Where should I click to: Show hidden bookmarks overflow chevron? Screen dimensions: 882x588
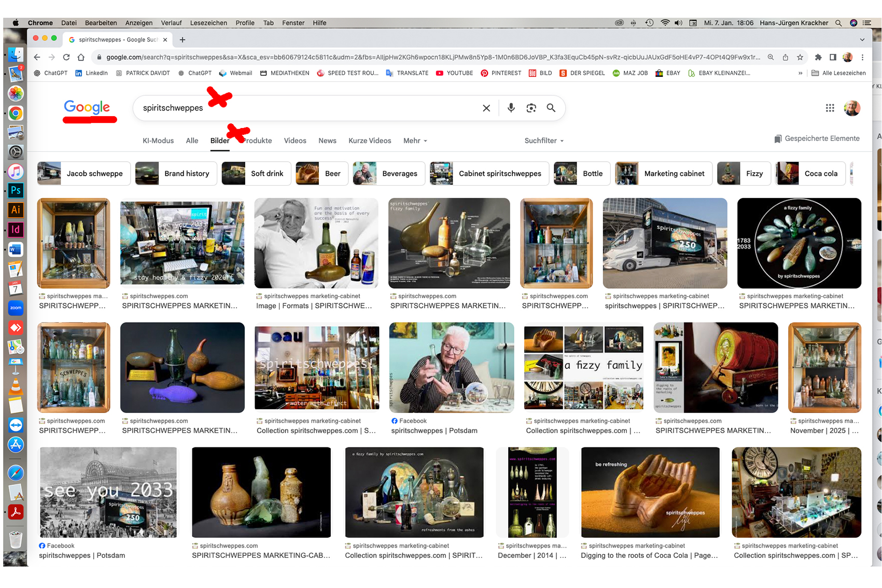[800, 73]
